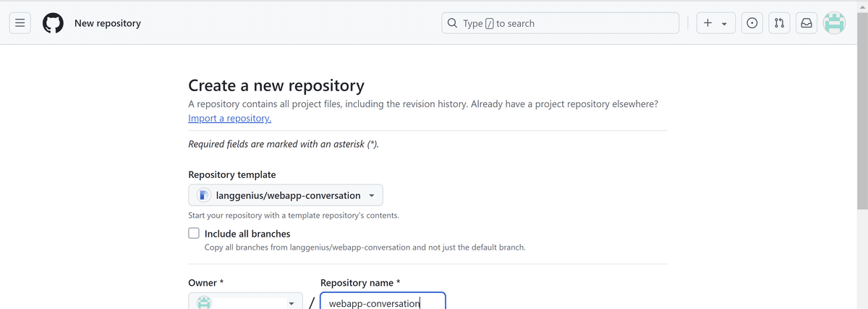868x309 pixels.
Task: Enable 'Include all branches' checkbox
Action: (x=194, y=233)
